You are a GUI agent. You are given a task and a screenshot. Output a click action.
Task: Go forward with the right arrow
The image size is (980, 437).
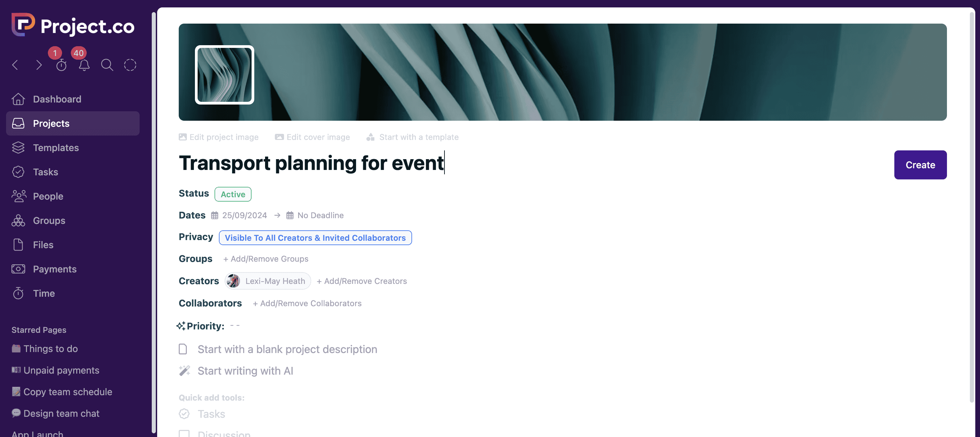click(39, 65)
